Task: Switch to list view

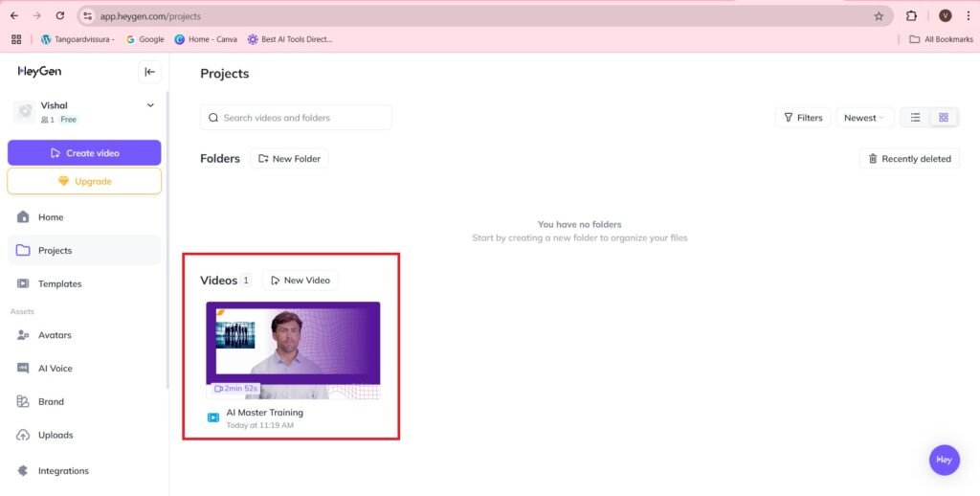Action: click(x=915, y=118)
